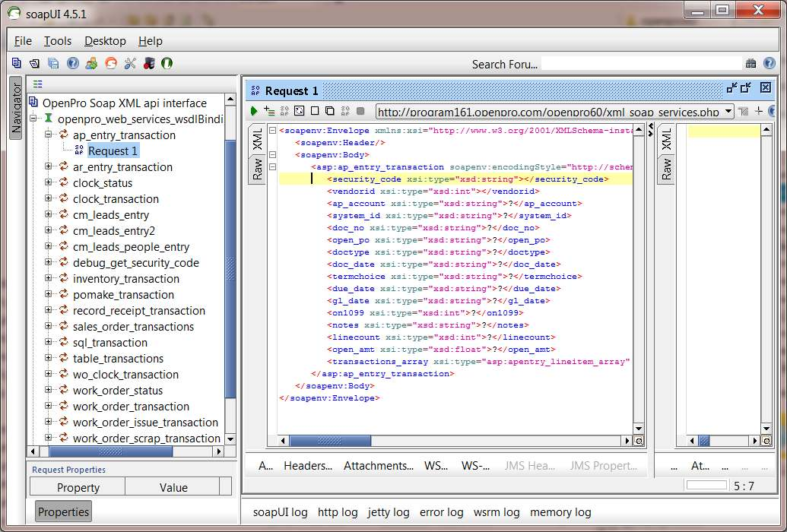This screenshot has width=787, height=532.
Task: Click the Save All Projects toolbar icon
Action: coord(53,64)
